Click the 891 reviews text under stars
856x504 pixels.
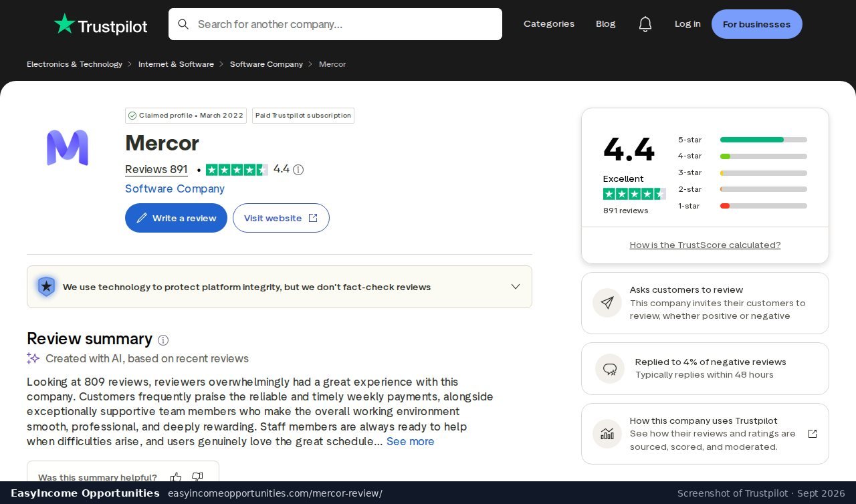point(625,211)
